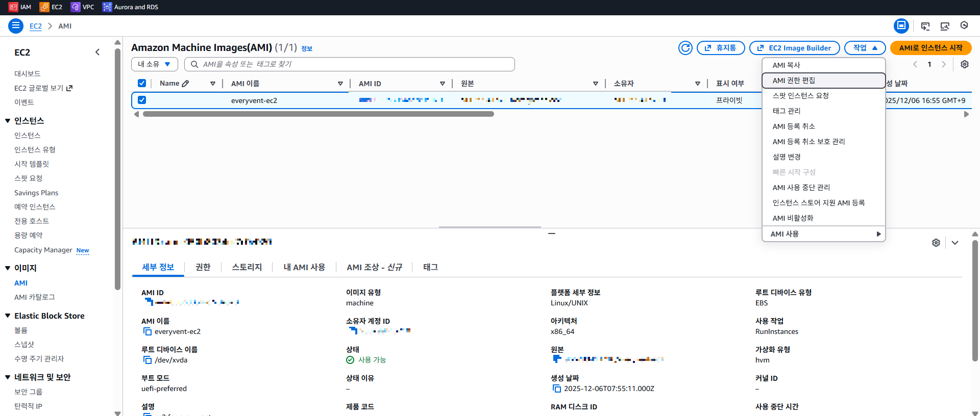Open the VPC service shortcut
Viewport: 980px width, 416px height.
pyautogui.click(x=83, y=7)
